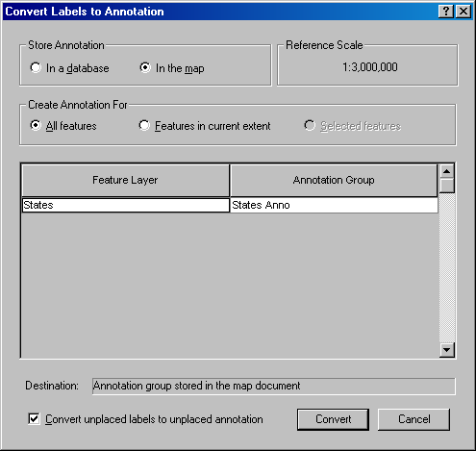
Task: Click the scroll down arrow in list
Action: coord(447,350)
